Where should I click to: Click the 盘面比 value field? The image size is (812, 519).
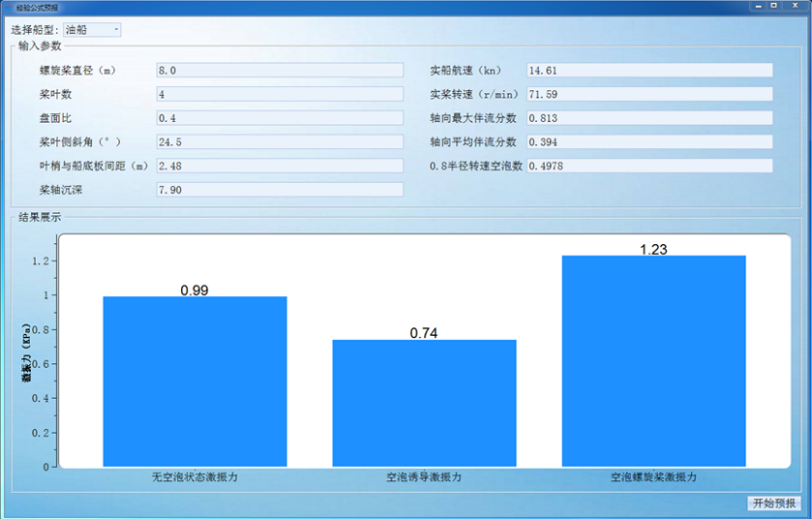pyautogui.click(x=279, y=118)
